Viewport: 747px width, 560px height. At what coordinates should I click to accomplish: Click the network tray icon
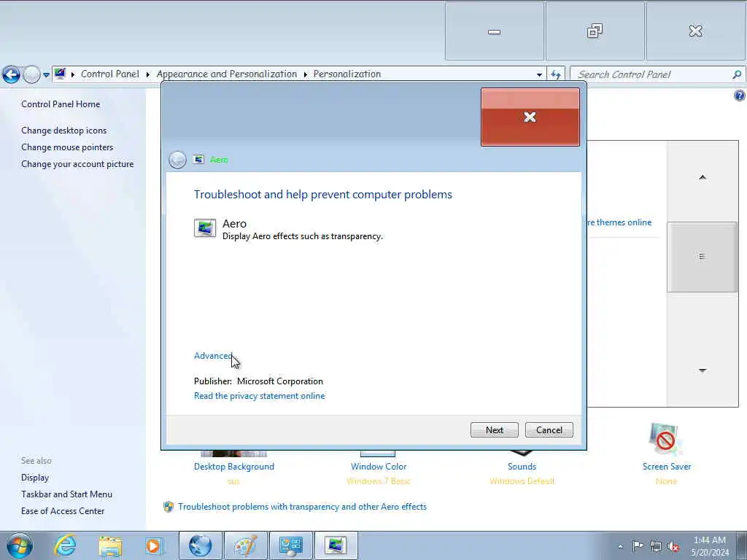coord(656,547)
